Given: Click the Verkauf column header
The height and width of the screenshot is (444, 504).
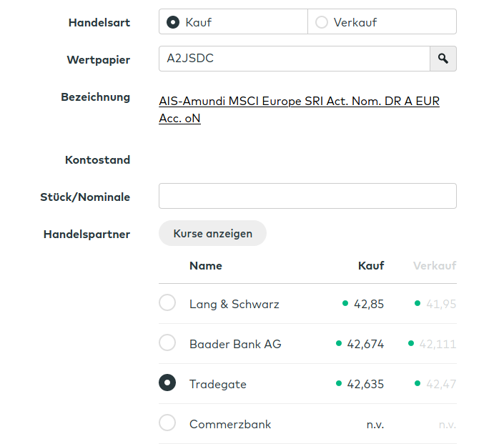Looking at the screenshot, I should pos(435,265).
